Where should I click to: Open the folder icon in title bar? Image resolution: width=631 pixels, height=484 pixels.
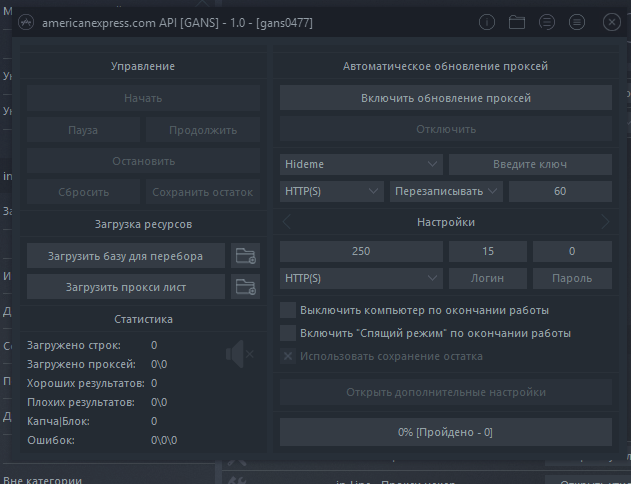click(517, 22)
